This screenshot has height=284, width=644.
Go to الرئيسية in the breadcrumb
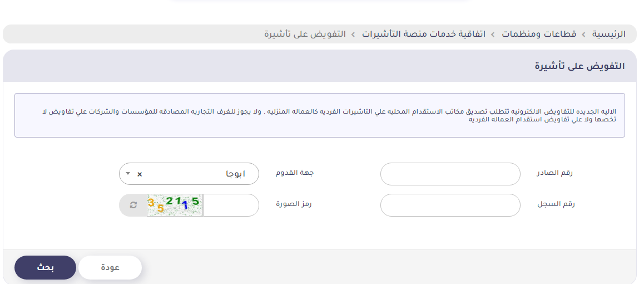click(x=608, y=34)
